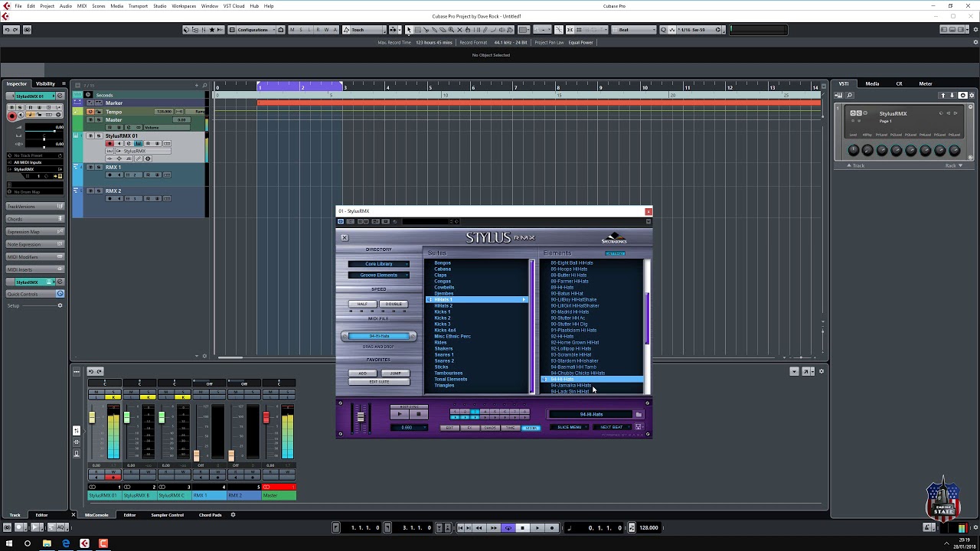Expand Expression Map inspector section
The width and height of the screenshot is (980, 551).
click(35, 232)
